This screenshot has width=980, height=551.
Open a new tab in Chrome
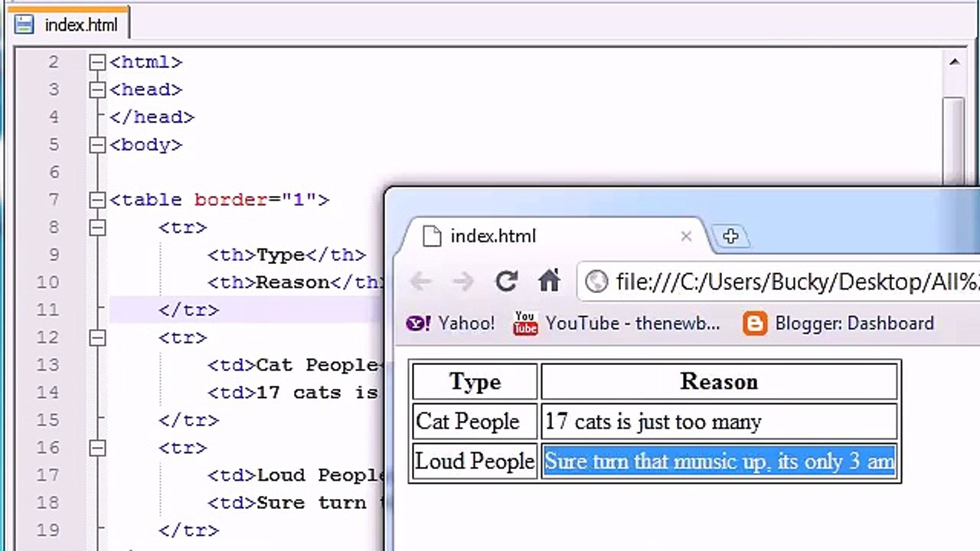(x=730, y=236)
